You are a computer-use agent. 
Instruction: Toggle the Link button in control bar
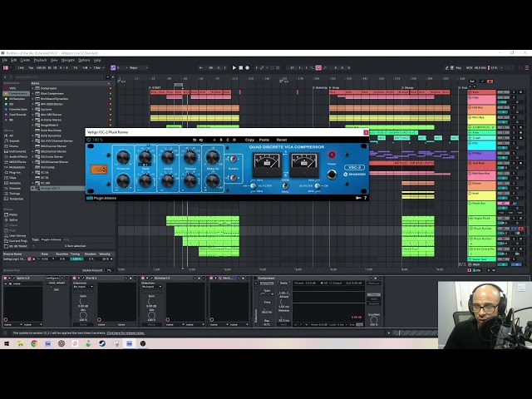[21, 68]
